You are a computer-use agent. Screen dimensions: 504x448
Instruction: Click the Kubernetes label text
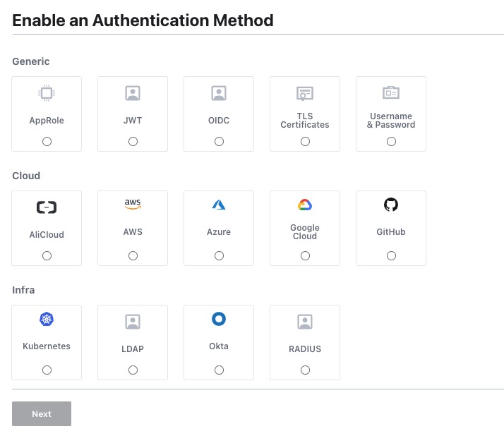tap(47, 346)
